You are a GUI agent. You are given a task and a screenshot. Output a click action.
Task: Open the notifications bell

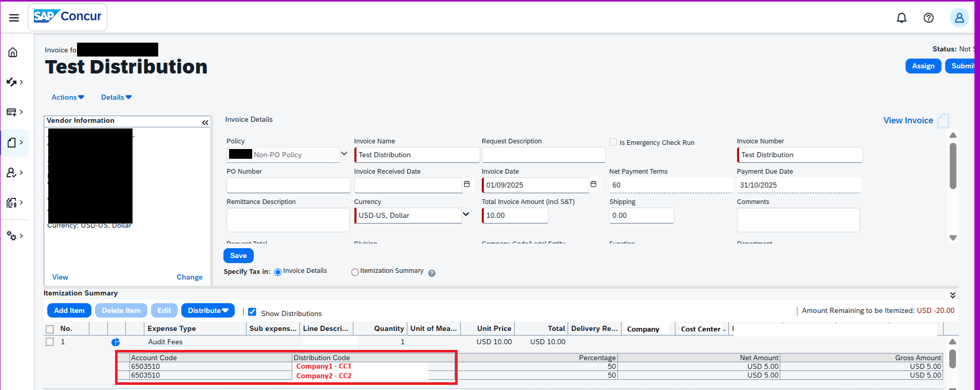coord(901,18)
